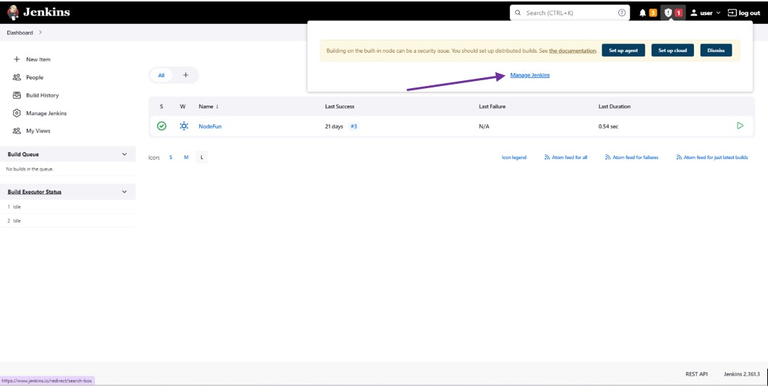Click executor 1 Idle row
The width and height of the screenshot is (768, 386).
(68, 207)
